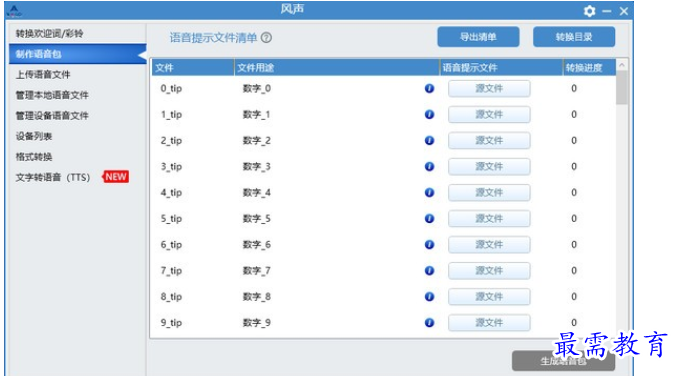Select the 0_tip file name
The image size is (676, 376).
coord(171,88)
